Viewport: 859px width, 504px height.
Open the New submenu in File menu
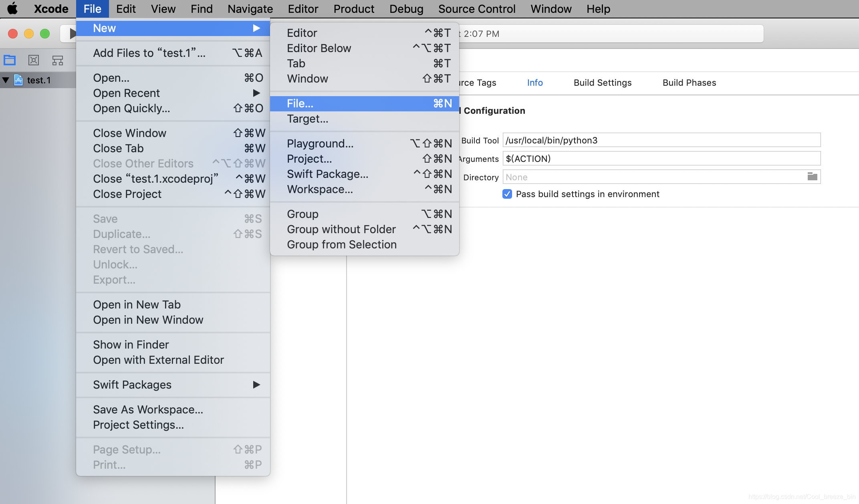173,28
